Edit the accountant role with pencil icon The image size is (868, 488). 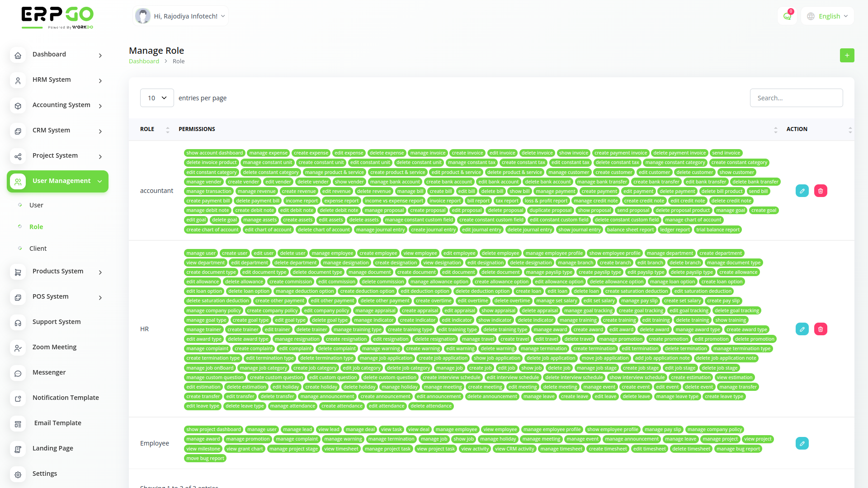802,191
